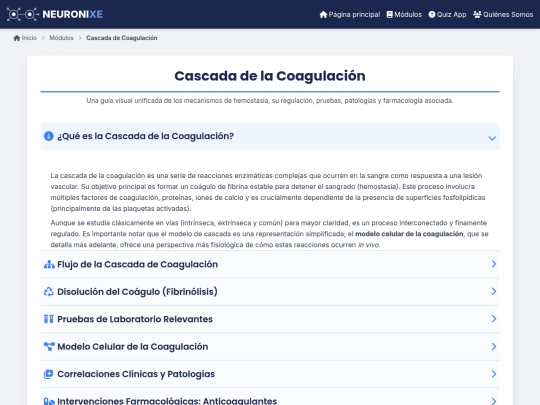Click chevron at right of Modelo Celular
Screen dimensions: 540x405
[x=494, y=346]
